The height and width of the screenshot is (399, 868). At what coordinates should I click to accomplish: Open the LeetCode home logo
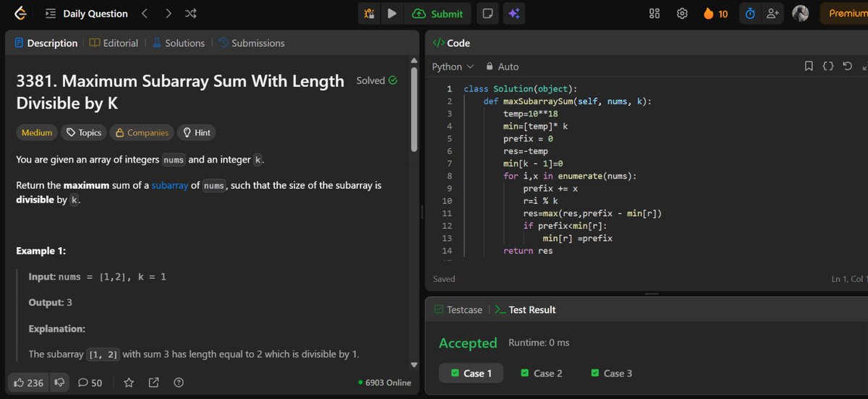click(21, 13)
